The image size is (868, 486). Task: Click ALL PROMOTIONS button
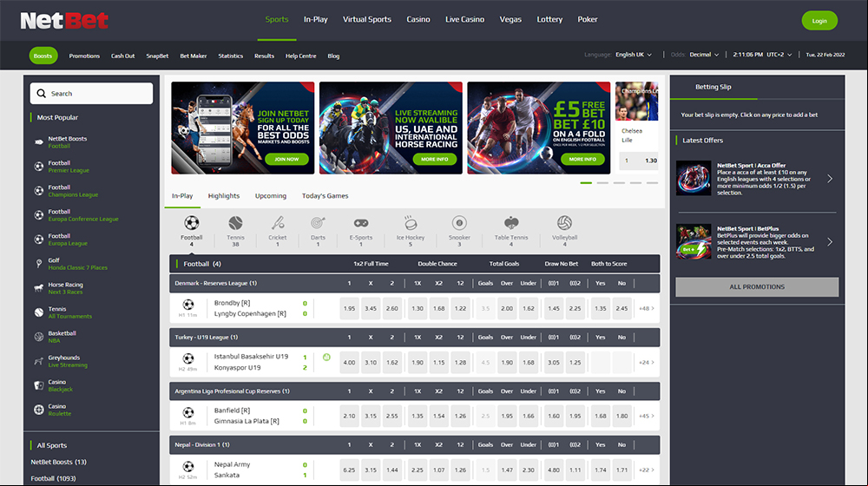click(x=757, y=286)
